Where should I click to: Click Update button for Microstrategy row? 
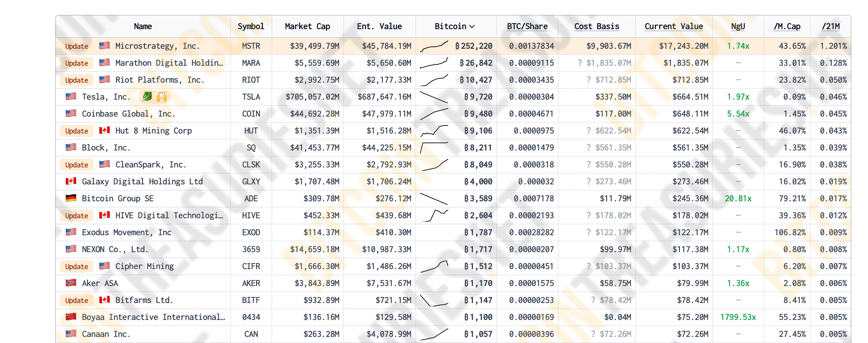pos(77,46)
